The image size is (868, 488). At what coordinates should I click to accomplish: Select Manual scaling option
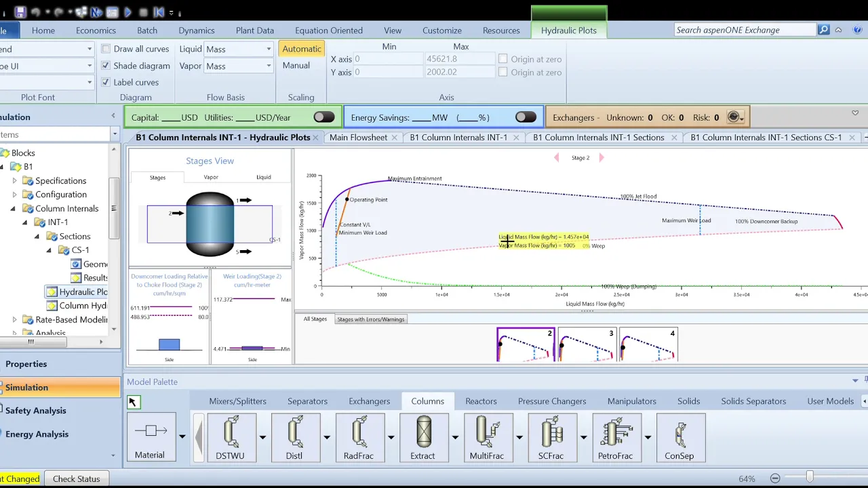[x=296, y=65]
